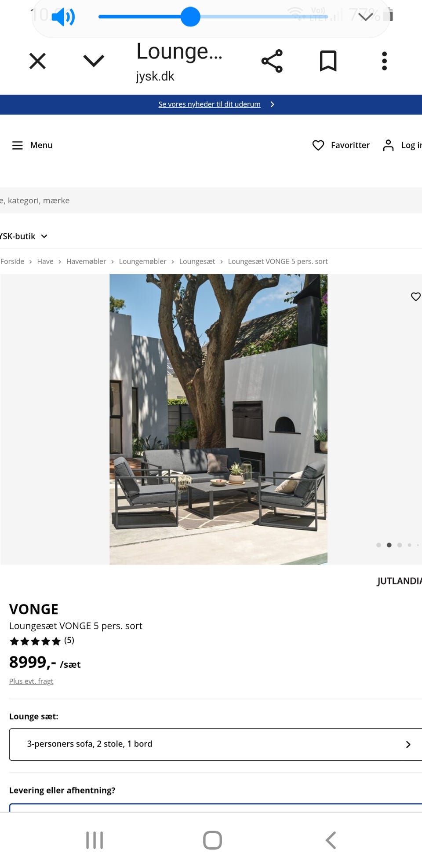Expand volume panel chevron
This screenshot has width=422, height=868.
366,17
